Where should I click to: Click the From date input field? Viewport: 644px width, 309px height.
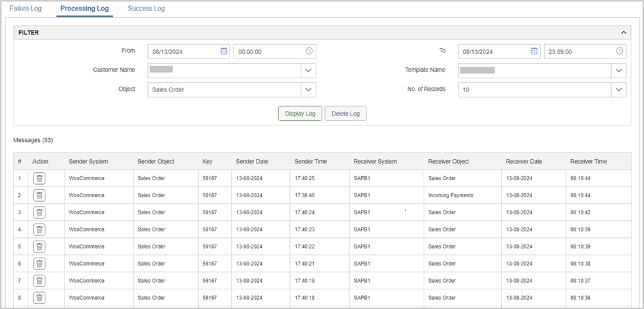click(184, 51)
